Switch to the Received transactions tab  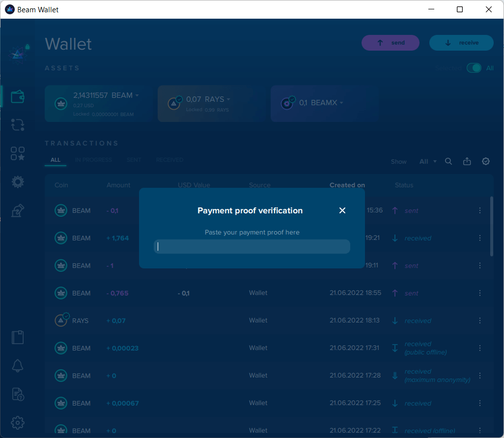pyautogui.click(x=169, y=160)
